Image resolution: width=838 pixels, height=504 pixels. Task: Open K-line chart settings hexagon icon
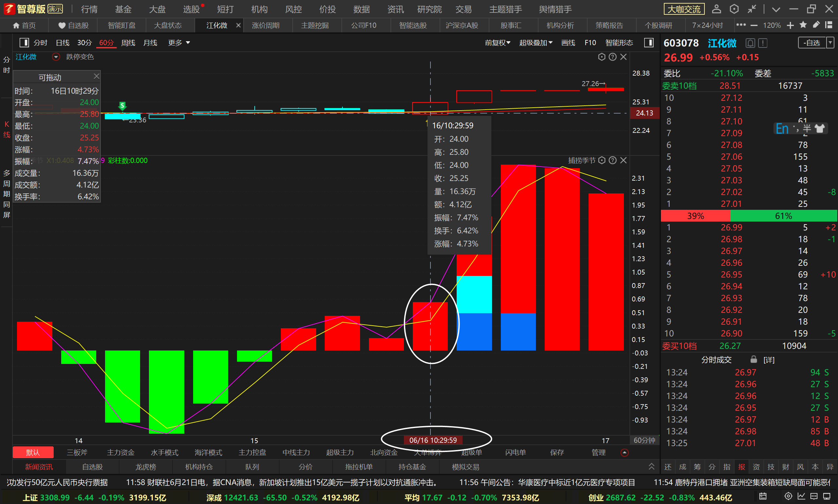[602, 57]
